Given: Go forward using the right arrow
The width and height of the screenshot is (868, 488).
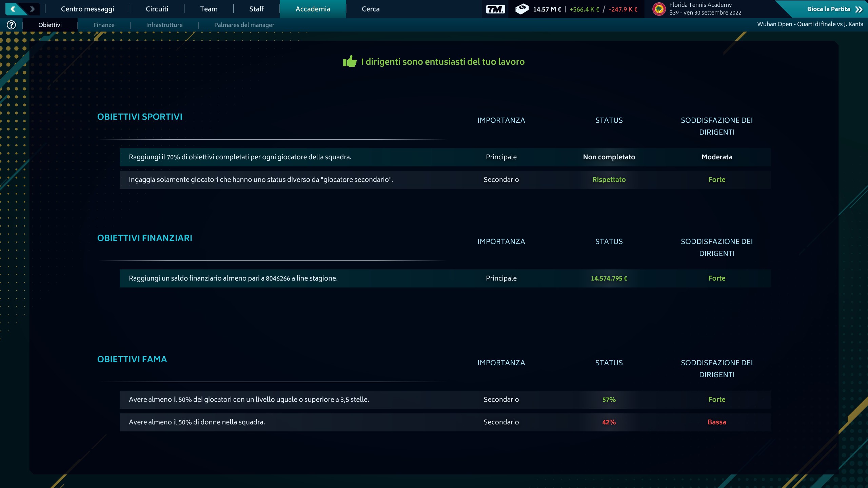Looking at the screenshot, I should click(32, 9).
